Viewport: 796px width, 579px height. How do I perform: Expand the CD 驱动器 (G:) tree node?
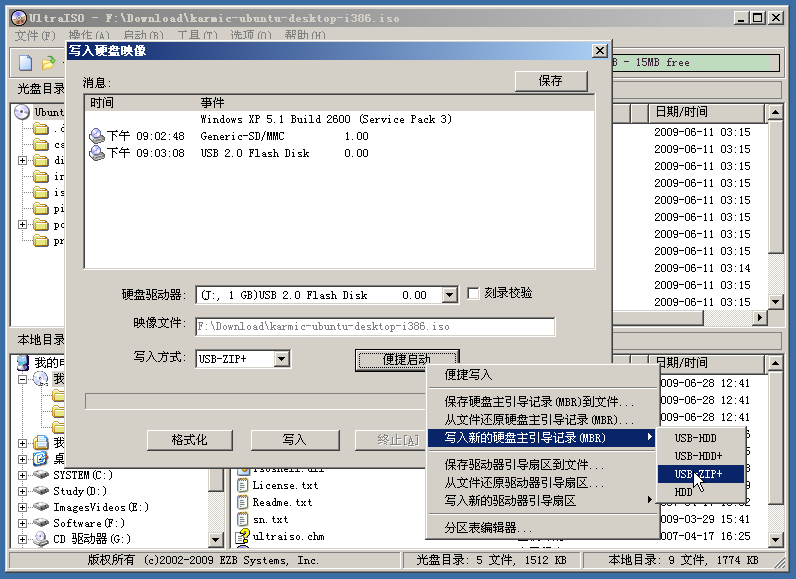coord(22,539)
